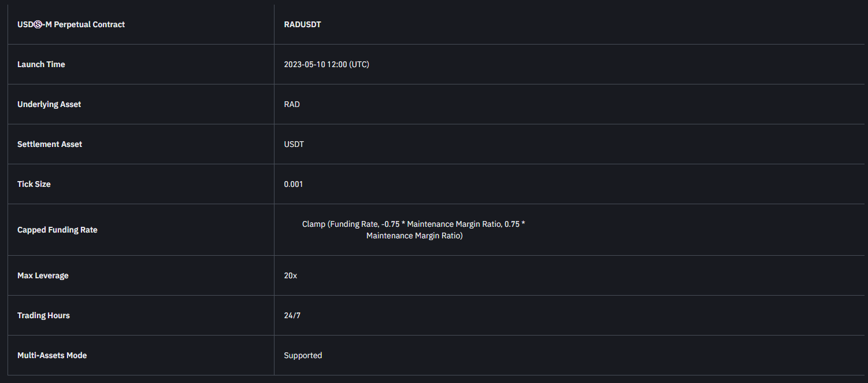
Task: Select the 0.001 tick size value
Action: [293, 184]
